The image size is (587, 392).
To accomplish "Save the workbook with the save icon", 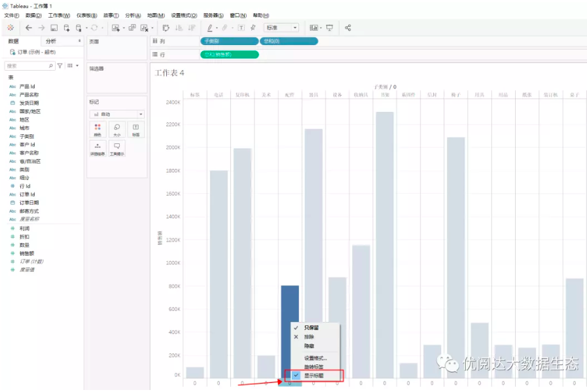I will click(54, 27).
